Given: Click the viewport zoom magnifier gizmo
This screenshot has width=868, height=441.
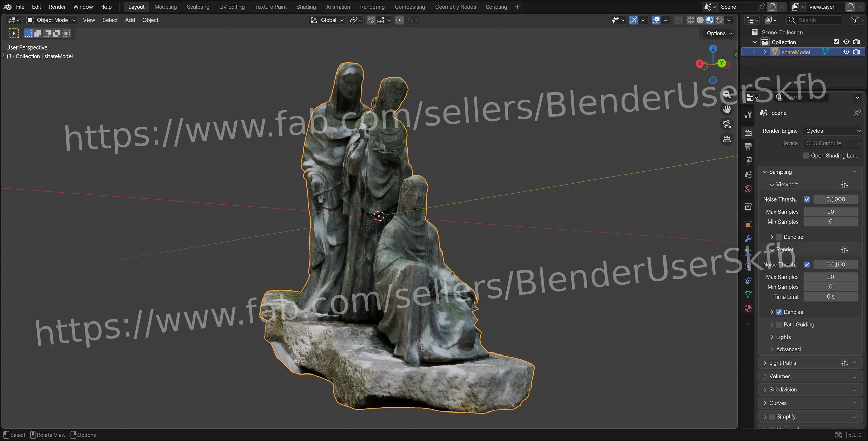Looking at the screenshot, I should coord(727,94).
